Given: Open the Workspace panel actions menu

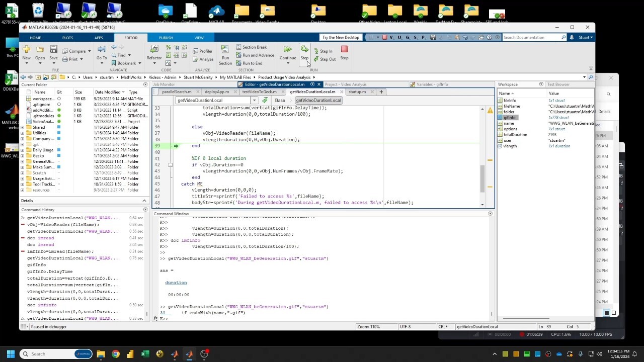Looking at the screenshot, I should (x=541, y=84).
